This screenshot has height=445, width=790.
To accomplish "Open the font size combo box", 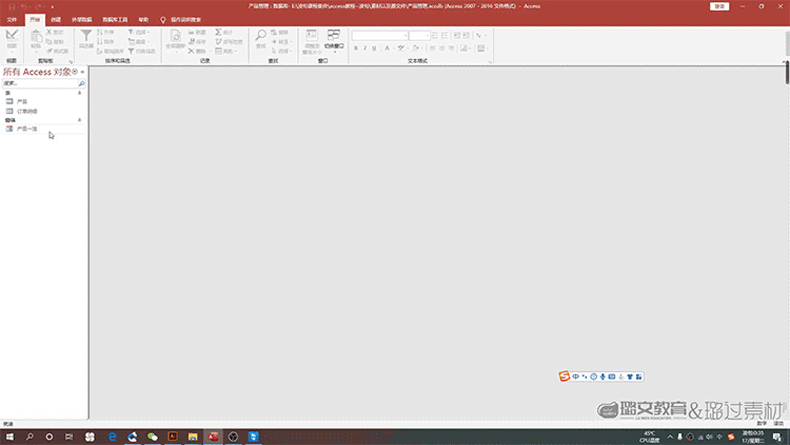I will 419,35.
